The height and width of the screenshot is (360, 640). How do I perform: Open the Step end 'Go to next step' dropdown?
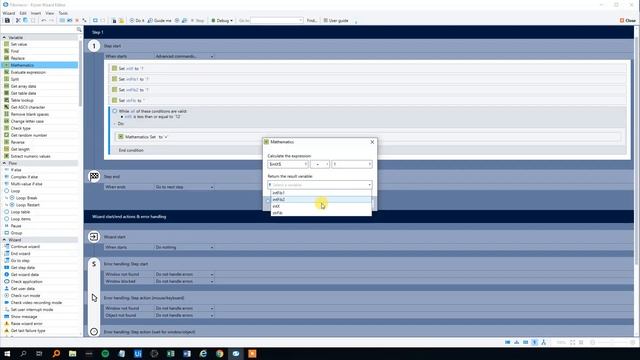pyautogui.click(x=184, y=187)
